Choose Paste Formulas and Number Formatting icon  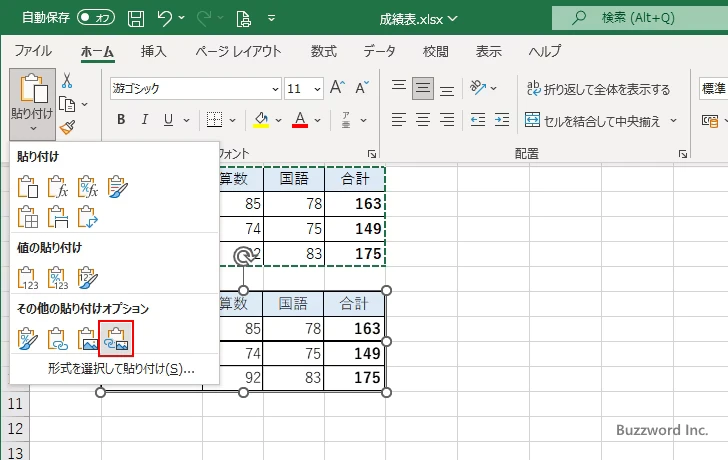tap(88, 187)
